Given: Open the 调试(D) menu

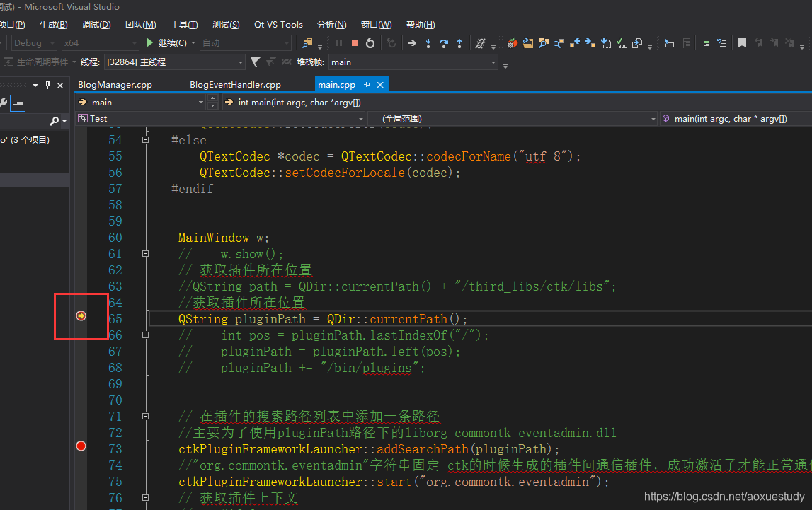Looking at the screenshot, I should click(x=96, y=24).
